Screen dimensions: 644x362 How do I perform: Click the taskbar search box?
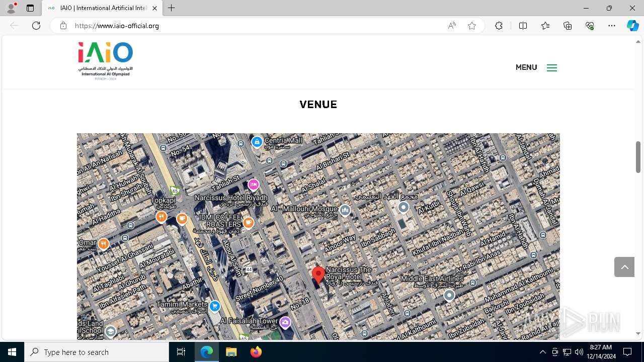click(97, 352)
